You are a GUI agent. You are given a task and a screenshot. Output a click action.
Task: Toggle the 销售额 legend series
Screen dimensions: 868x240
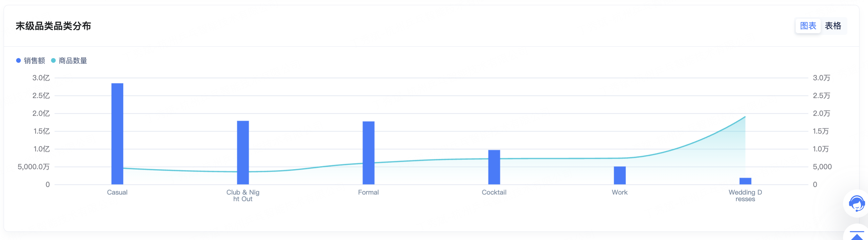(x=34, y=61)
